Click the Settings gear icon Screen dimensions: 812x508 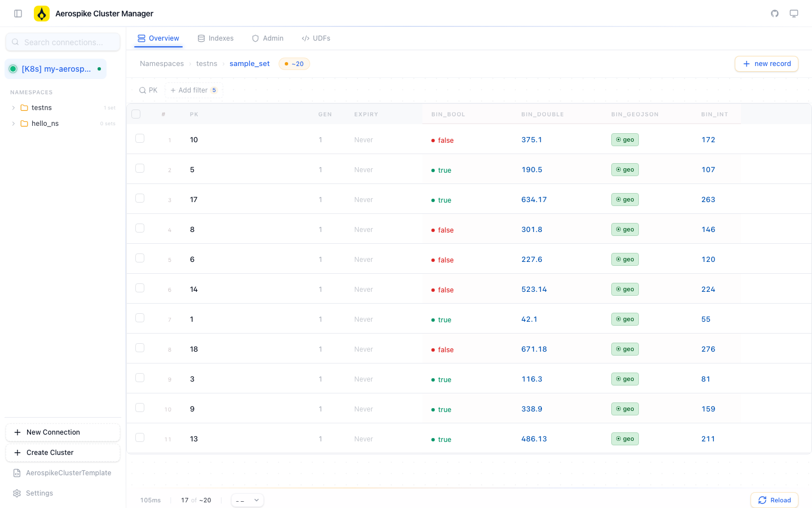click(17, 493)
